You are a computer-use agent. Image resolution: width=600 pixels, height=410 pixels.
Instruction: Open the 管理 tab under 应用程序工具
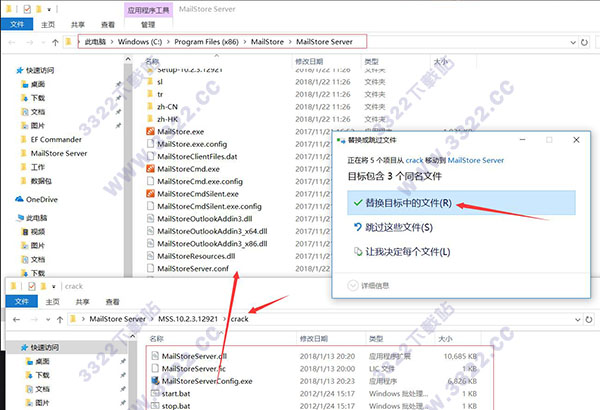click(x=148, y=25)
